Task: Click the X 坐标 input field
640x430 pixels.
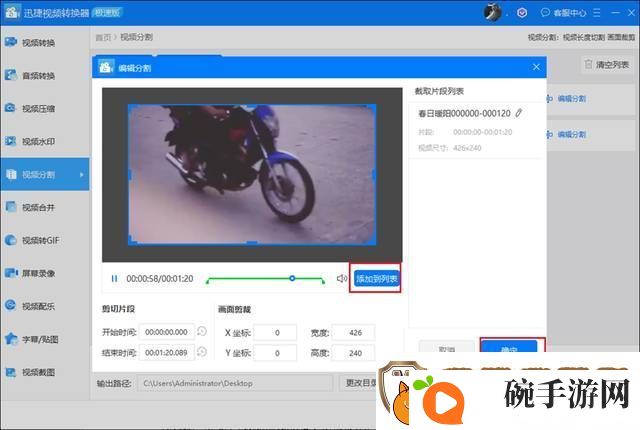Action: click(x=276, y=332)
